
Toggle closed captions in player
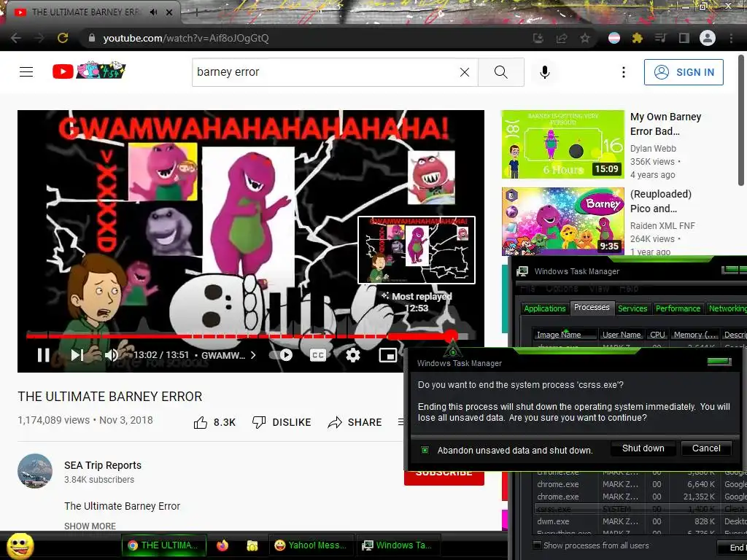point(318,355)
